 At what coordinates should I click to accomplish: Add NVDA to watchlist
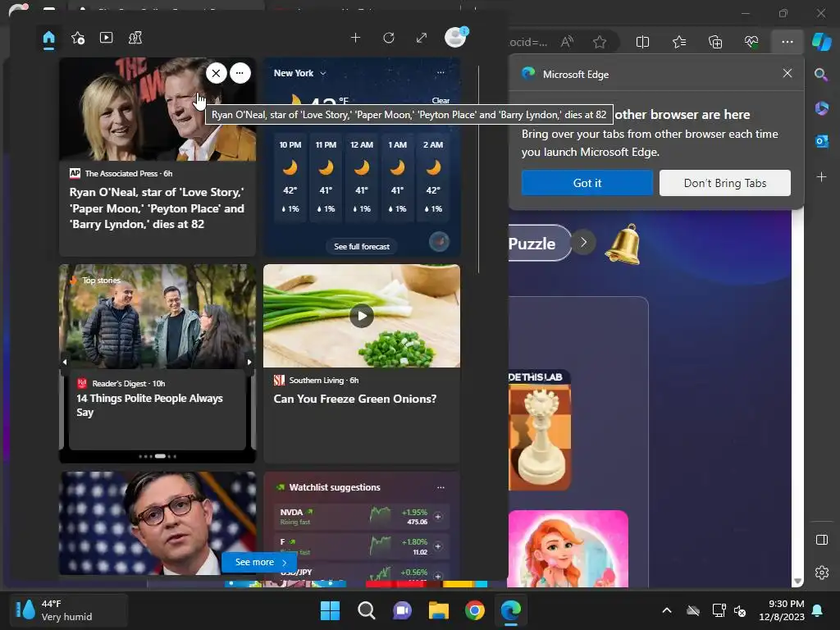[438, 517]
